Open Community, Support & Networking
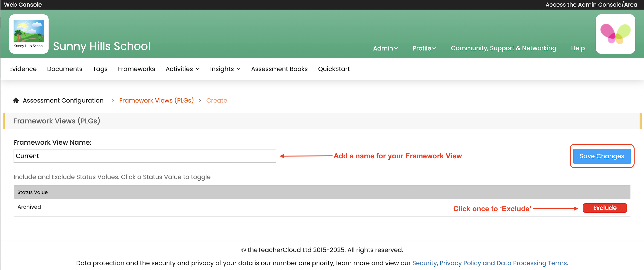 (503, 48)
